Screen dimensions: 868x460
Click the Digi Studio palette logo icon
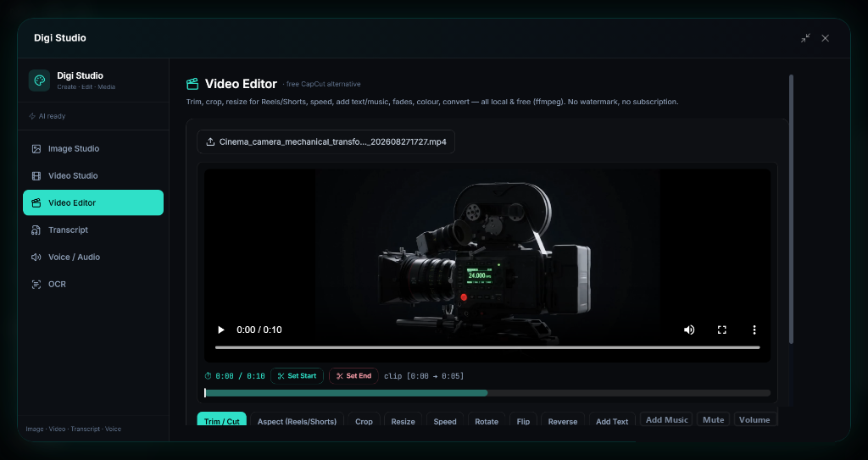tap(39, 80)
